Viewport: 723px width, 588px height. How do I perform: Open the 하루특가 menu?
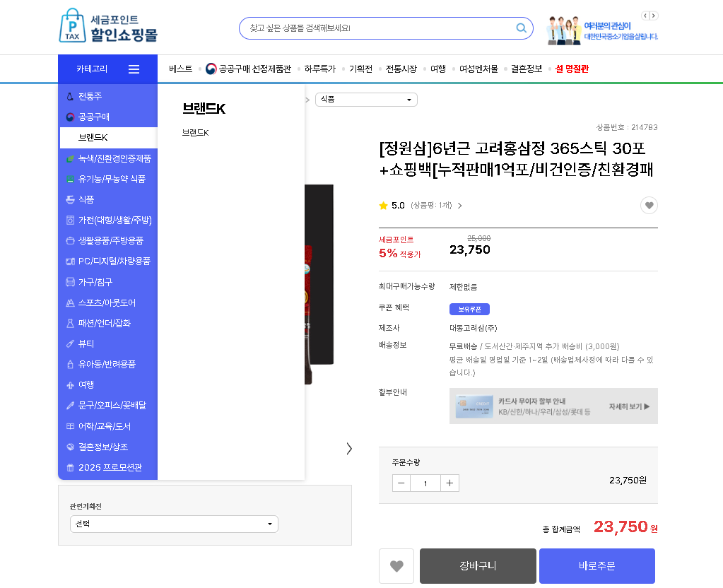319,69
